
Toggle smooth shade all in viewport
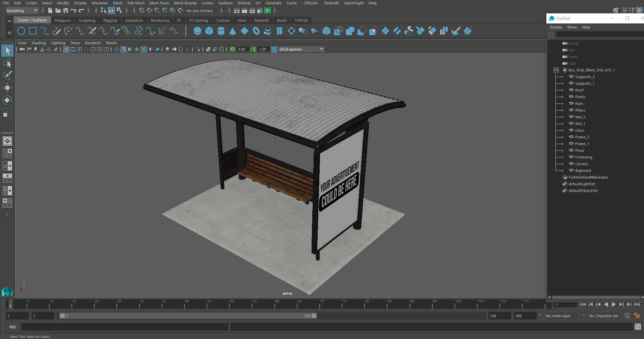pos(123,49)
